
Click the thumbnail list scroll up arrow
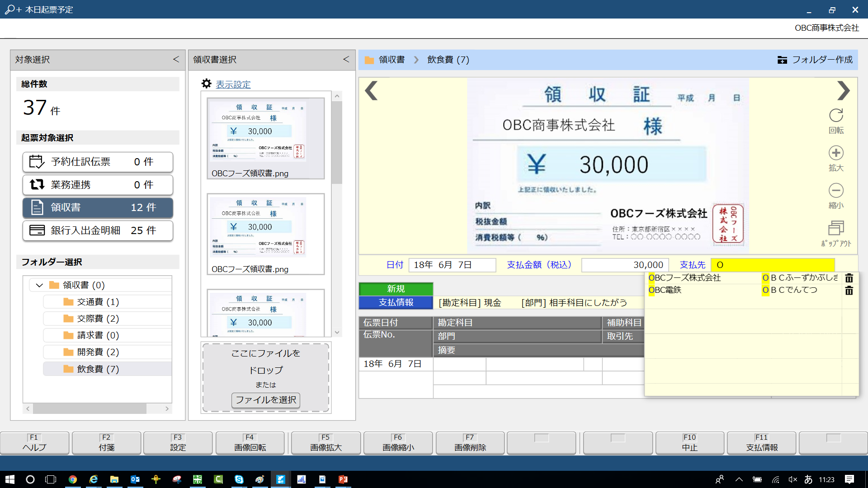click(x=337, y=96)
